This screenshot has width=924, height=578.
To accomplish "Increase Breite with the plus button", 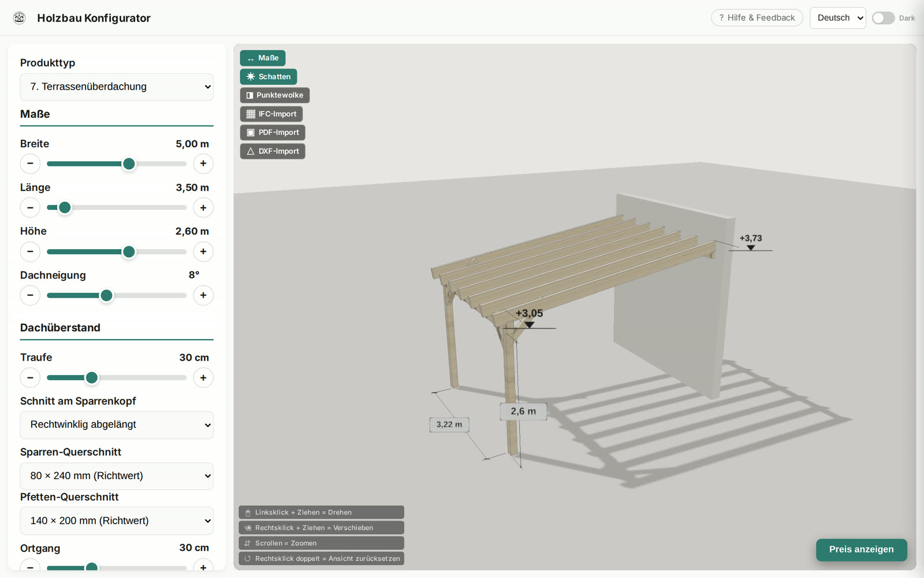I will click(x=203, y=164).
